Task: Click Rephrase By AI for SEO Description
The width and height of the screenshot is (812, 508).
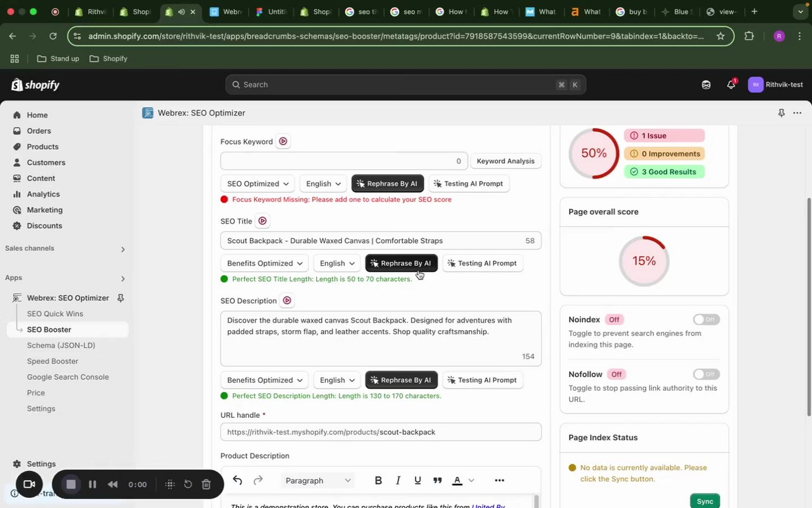Action: click(402, 380)
